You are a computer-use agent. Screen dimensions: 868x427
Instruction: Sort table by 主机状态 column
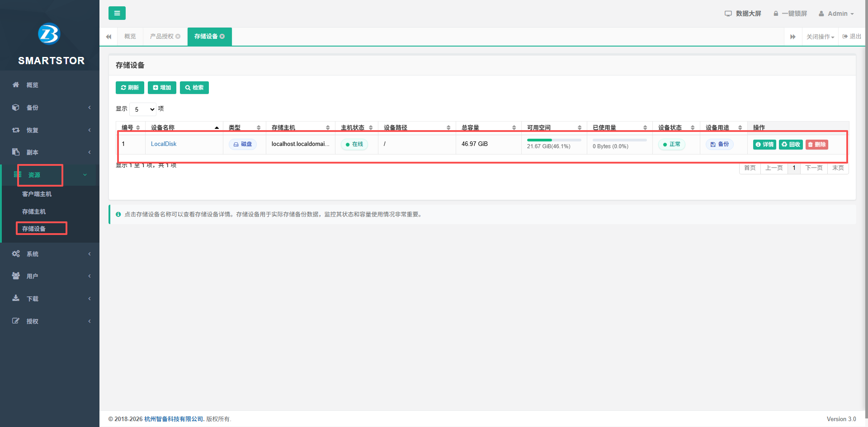coord(357,127)
